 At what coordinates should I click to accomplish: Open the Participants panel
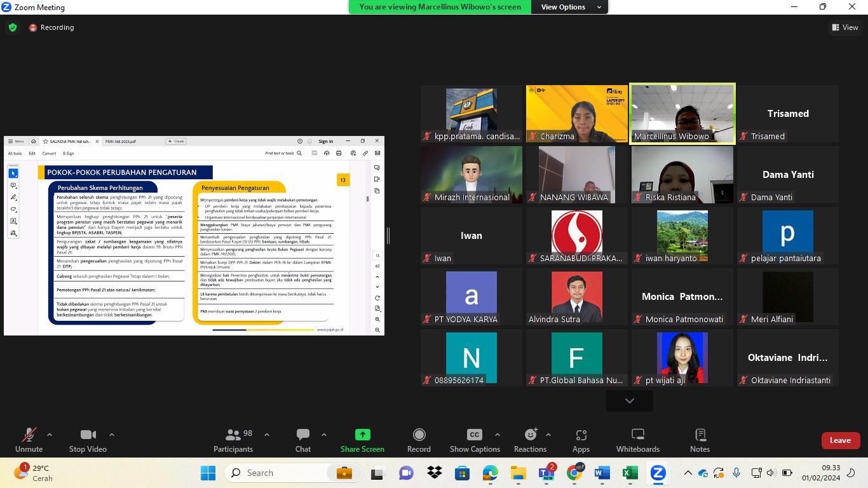233,440
